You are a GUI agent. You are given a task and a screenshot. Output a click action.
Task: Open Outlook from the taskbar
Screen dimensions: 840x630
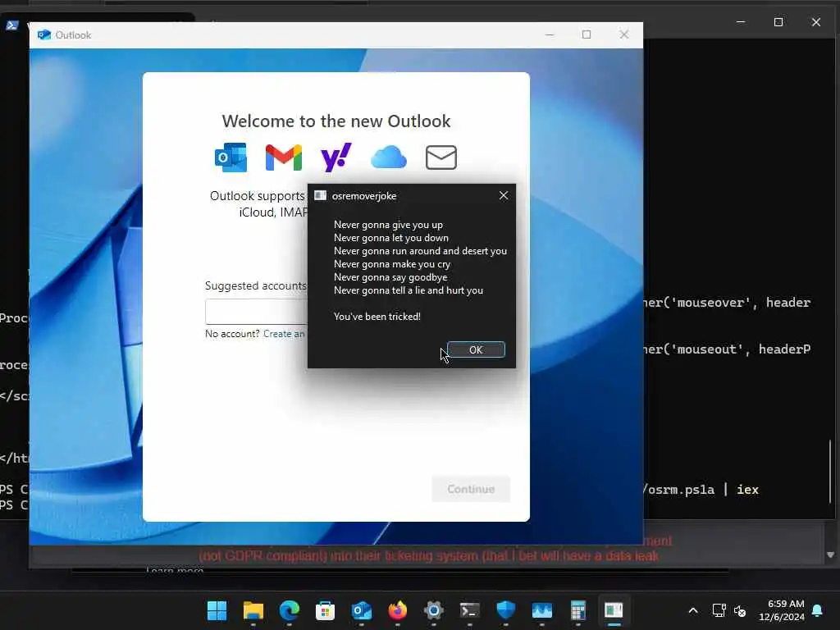pos(362,610)
